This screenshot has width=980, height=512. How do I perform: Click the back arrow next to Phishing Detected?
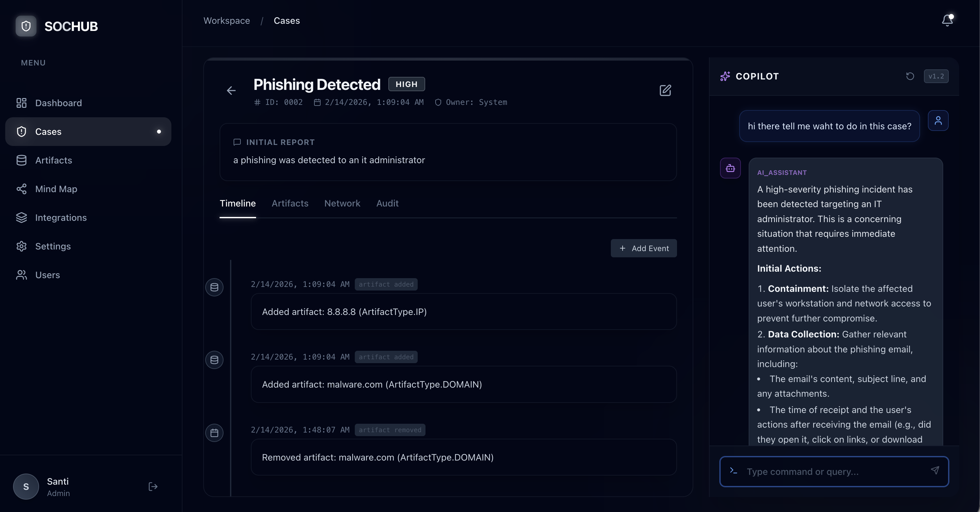(x=231, y=91)
